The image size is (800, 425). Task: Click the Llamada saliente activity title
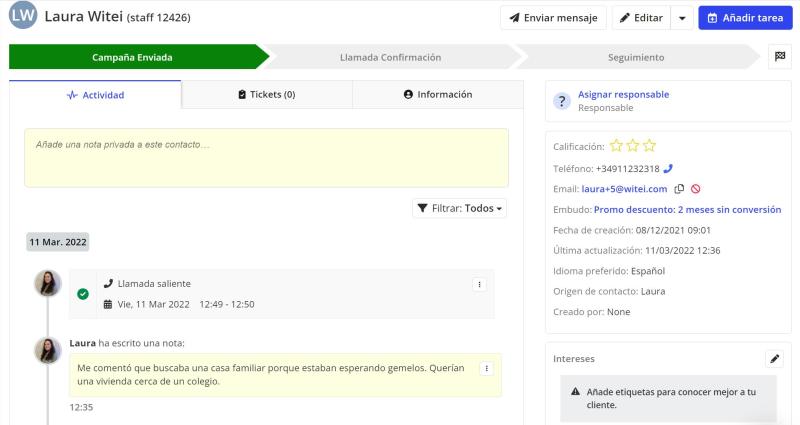[154, 284]
